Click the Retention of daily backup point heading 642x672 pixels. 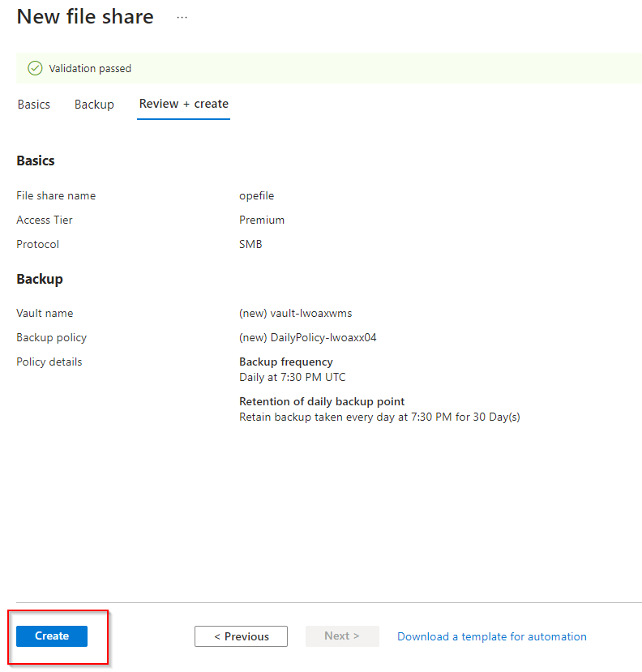[322, 401]
